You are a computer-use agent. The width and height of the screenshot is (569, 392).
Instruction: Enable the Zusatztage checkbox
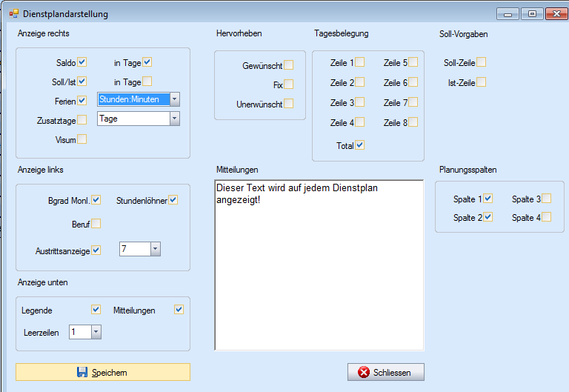(x=82, y=119)
